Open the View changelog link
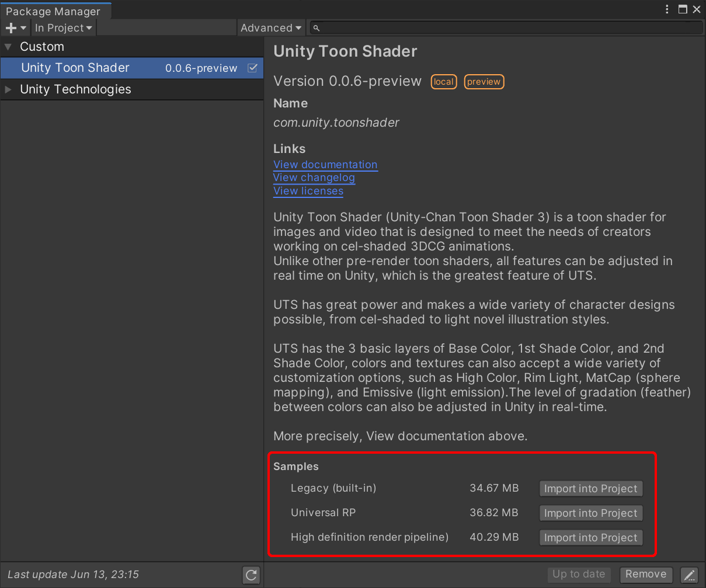Screen dimensions: 706x588 pos(314,178)
